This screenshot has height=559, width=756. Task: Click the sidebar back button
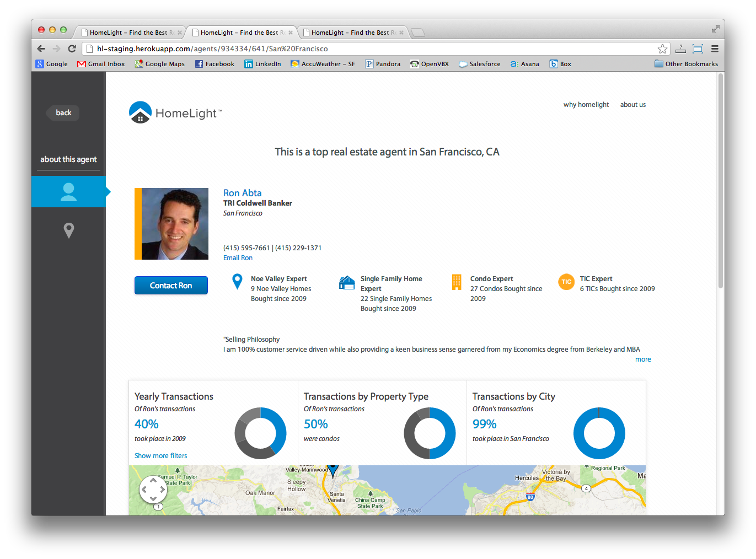tap(63, 113)
